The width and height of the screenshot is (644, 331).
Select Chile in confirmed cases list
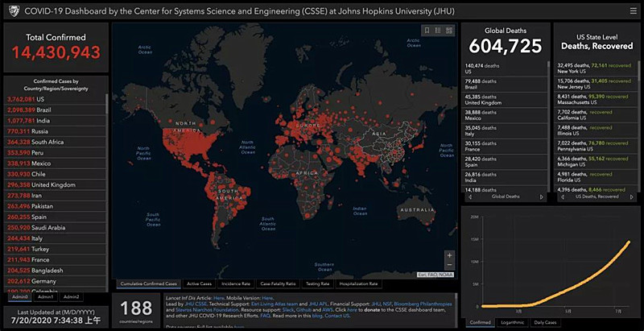pyautogui.click(x=56, y=174)
